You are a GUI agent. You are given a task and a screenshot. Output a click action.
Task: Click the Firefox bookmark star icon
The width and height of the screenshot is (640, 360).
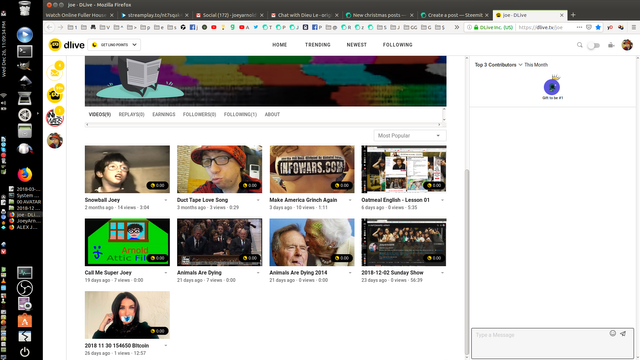pyautogui.click(x=598, y=27)
